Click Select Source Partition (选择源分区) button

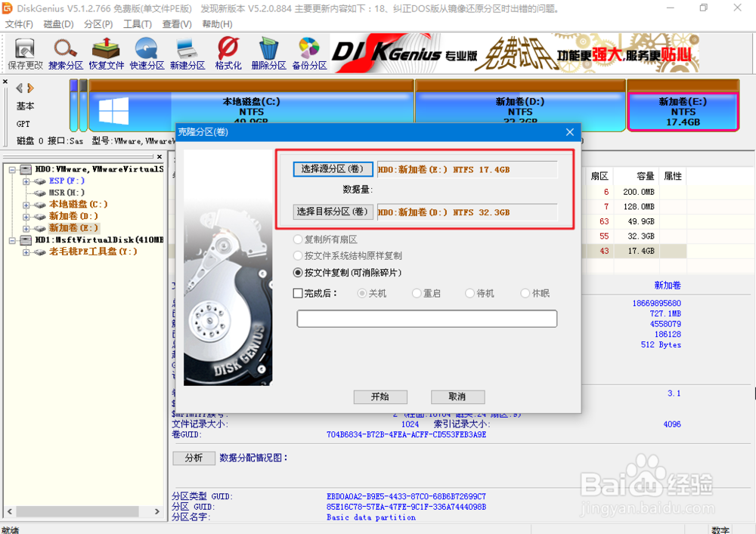click(x=333, y=169)
